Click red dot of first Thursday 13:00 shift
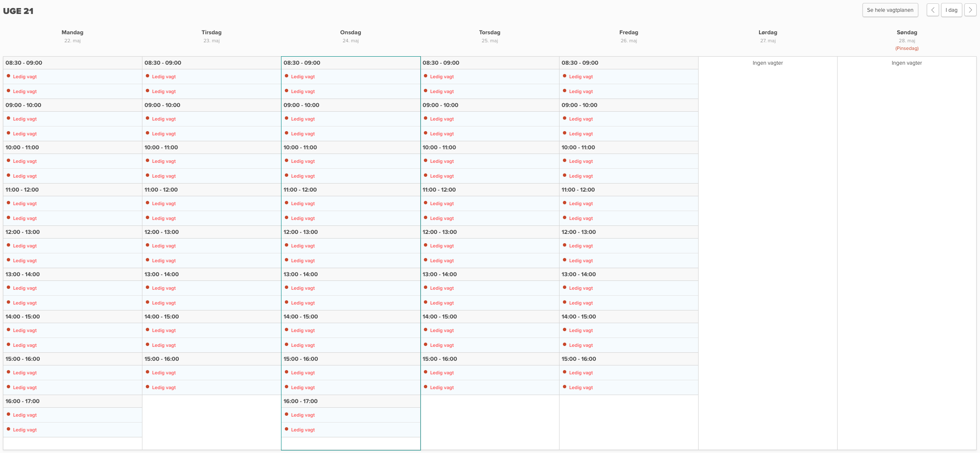Image resolution: width=980 pixels, height=453 pixels. tap(426, 287)
